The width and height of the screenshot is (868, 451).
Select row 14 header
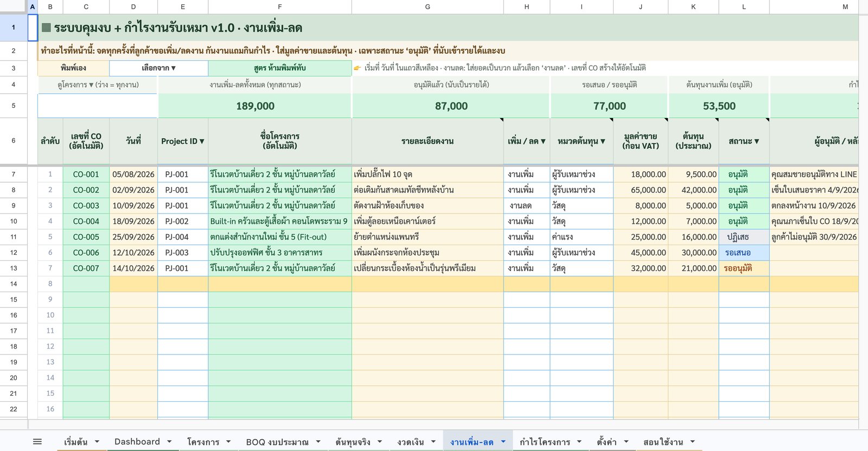(14, 284)
